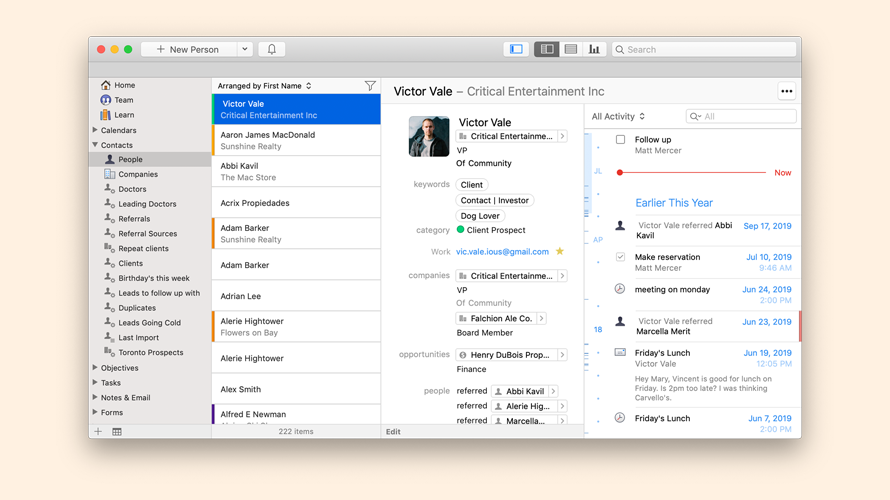This screenshot has width=890, height=500.
Task: Click in the top Search field
Action: (x=704, y=49)
